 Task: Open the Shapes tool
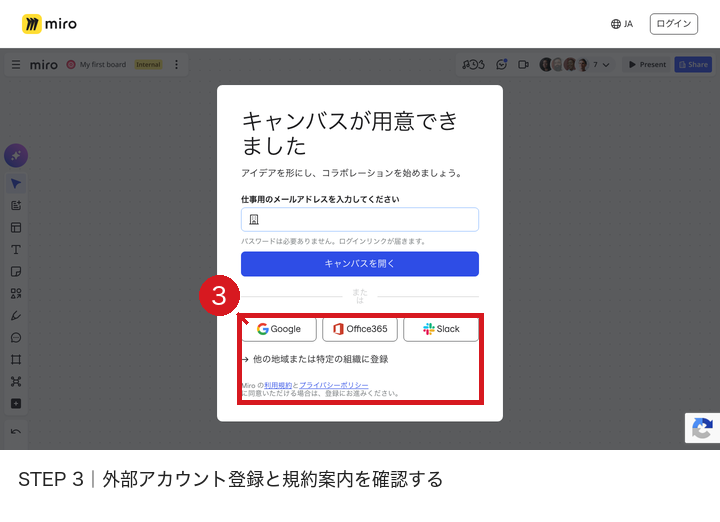(16, 293)
